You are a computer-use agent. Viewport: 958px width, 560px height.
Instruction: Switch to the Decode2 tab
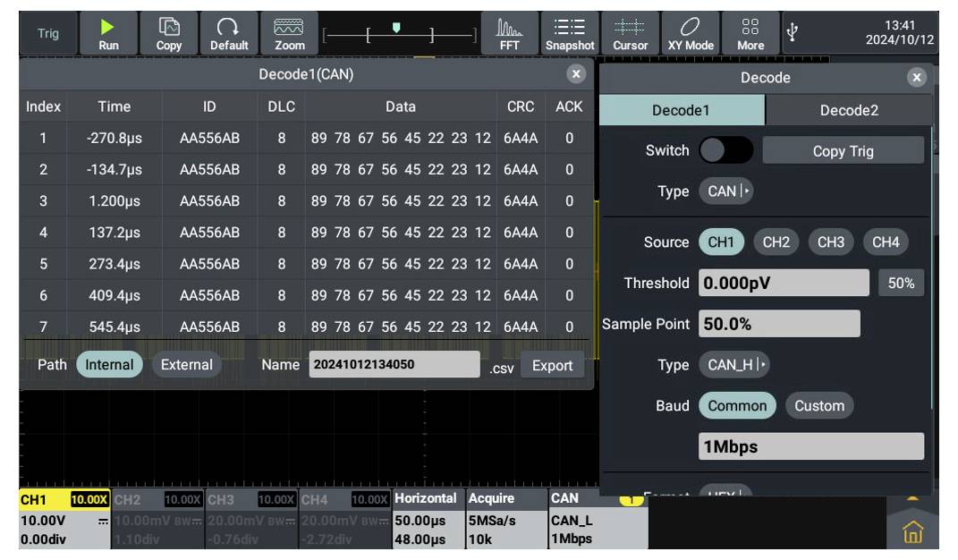point(849,110)
